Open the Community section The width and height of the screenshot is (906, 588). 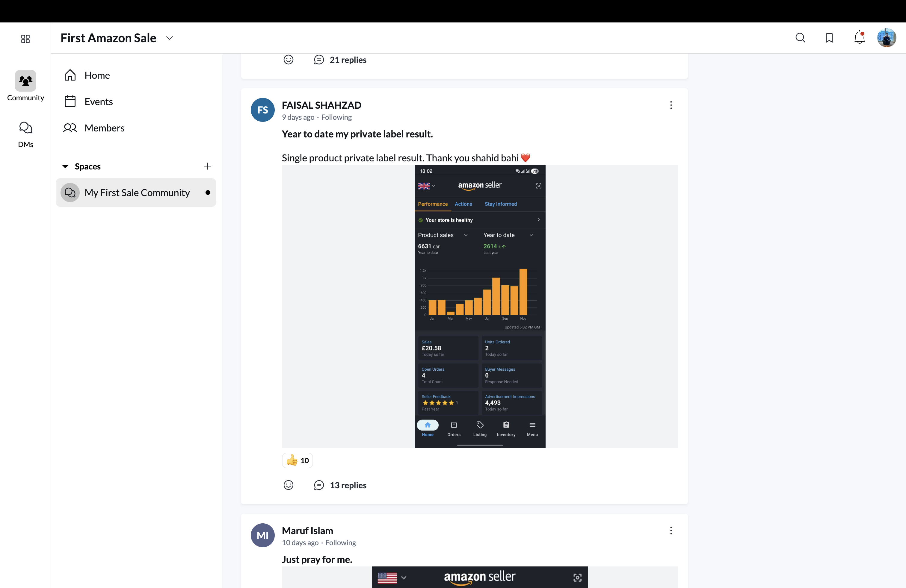(25, 86)
